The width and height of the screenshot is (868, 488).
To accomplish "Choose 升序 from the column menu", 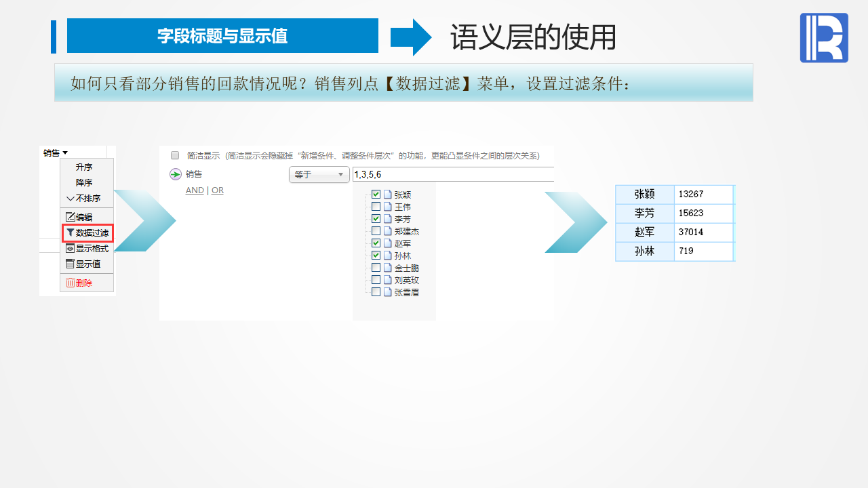I will (84, 167).
